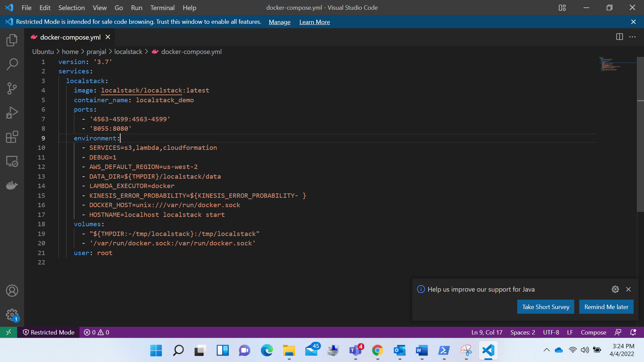Viewport: 644px width, 362px height.
Task: Open Source Control view
Action: tap(12, 88)
